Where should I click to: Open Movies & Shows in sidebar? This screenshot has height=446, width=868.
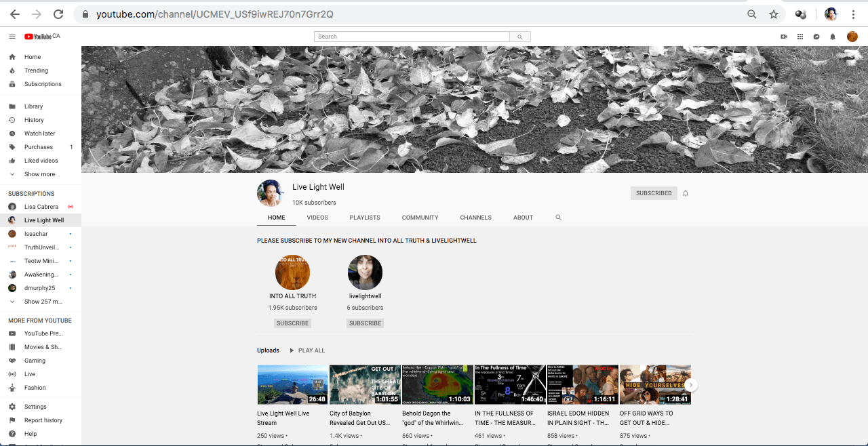(41, 347)
